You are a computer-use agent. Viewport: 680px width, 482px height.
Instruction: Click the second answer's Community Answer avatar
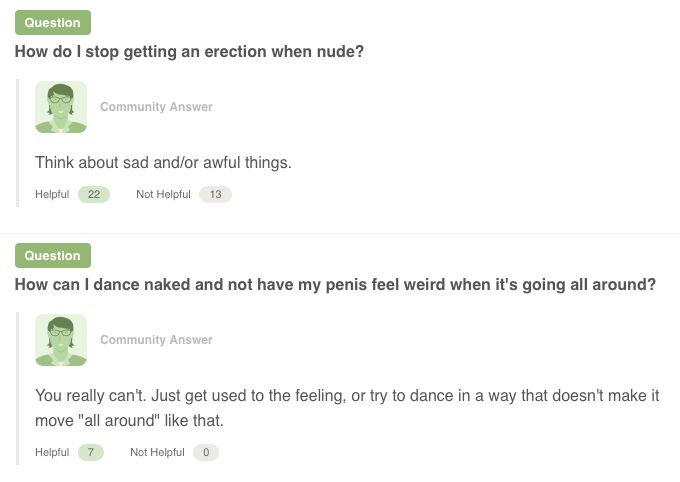(61, 340)
